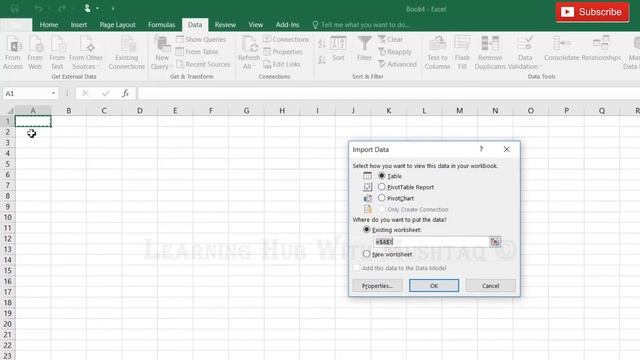
Task: Click the Properties... button in dialog
Action: pos(378,286)
